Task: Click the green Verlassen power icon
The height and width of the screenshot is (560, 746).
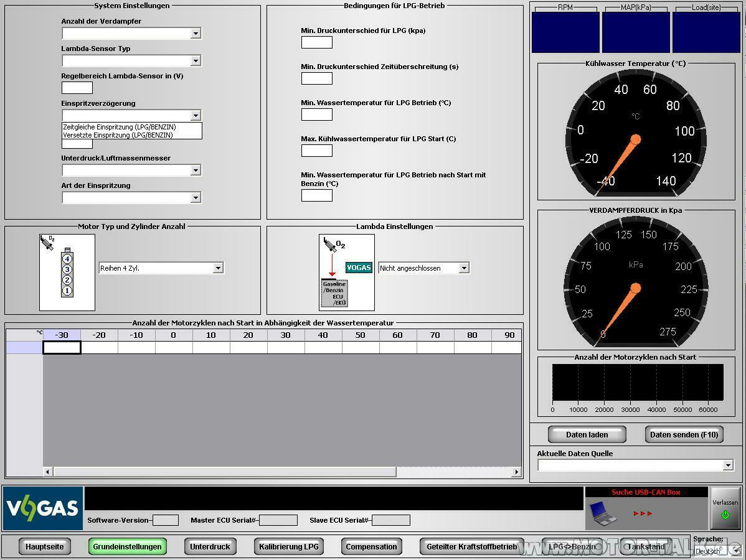Action: click(x=725, y=515)
